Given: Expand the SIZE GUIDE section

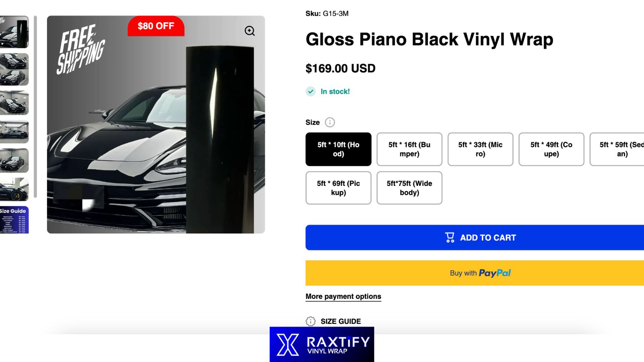Looking at the screenshot, I should tap(341, 321).
